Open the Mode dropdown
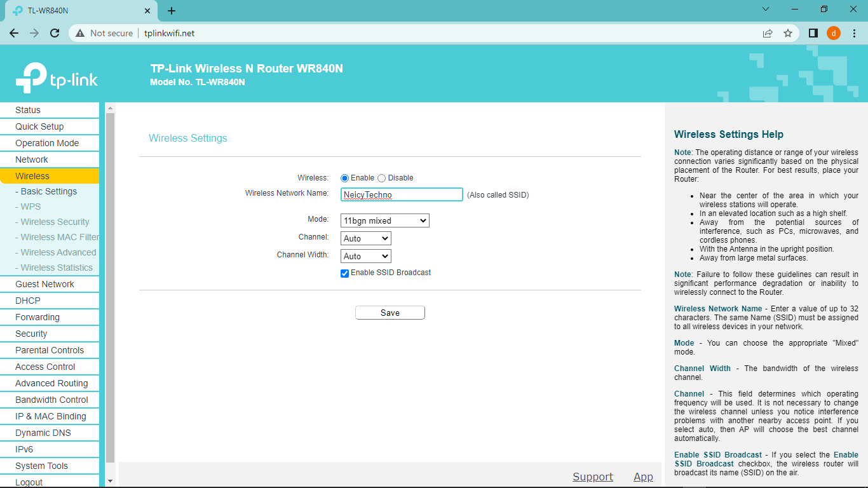Screen dimensions: 868x488 [385, 220]
